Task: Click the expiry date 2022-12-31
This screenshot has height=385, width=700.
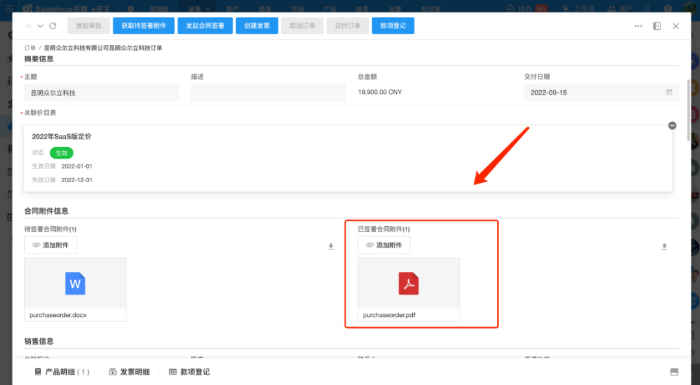Action: click(x=77, y=180)
